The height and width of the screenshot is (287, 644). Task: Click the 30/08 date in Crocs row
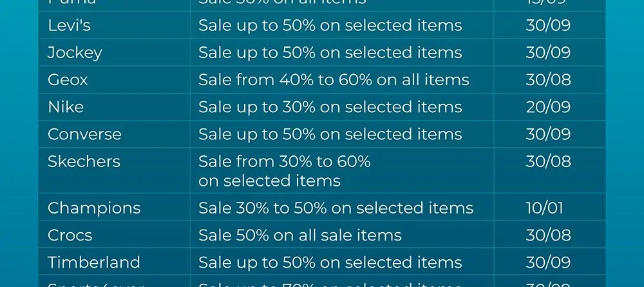pos(548,235)
